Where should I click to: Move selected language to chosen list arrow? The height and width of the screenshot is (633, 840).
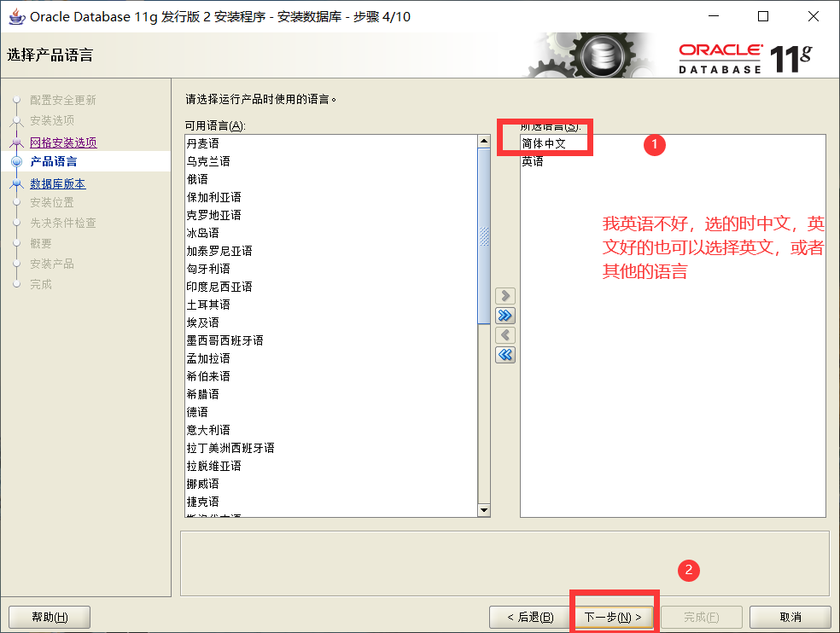coord(505,296)
